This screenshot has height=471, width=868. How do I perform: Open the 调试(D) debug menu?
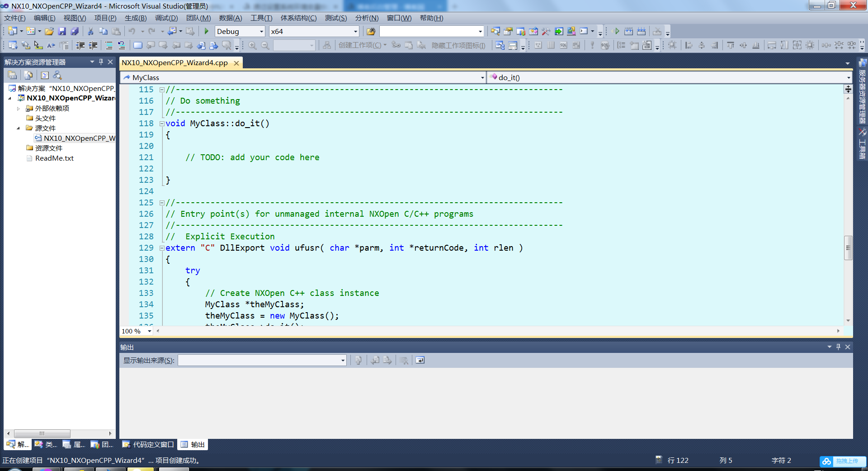coord(166,18)
